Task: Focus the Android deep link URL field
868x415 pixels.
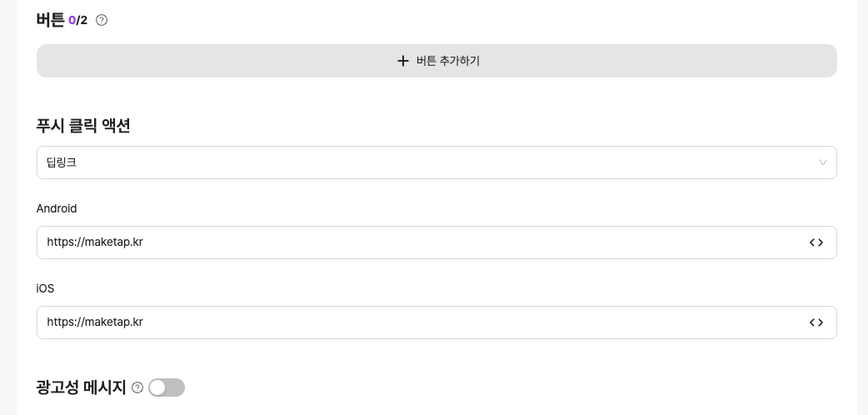Action: point(417,242)
